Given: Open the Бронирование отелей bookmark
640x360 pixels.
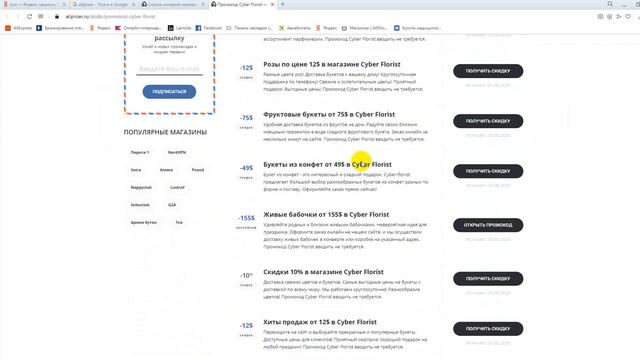Looking at the screenshot, I should click(60, 28).
